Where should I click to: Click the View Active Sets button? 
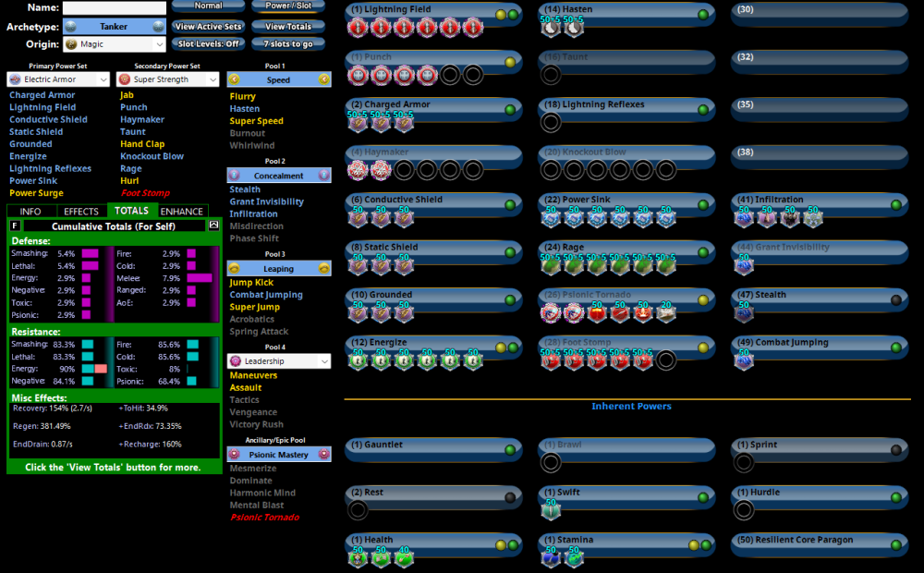point(209,27)
